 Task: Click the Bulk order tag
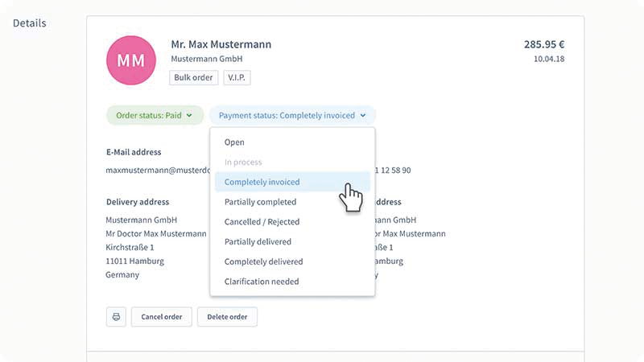point(193,78)
